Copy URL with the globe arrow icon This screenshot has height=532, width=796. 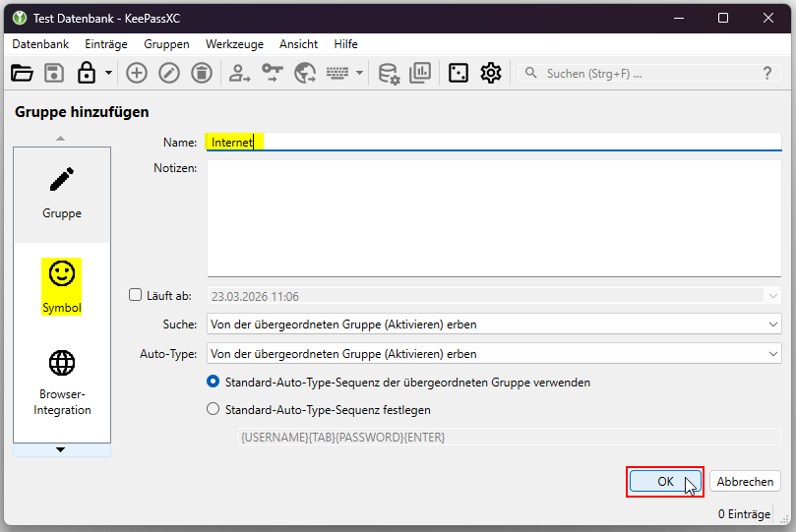(305, 73)
